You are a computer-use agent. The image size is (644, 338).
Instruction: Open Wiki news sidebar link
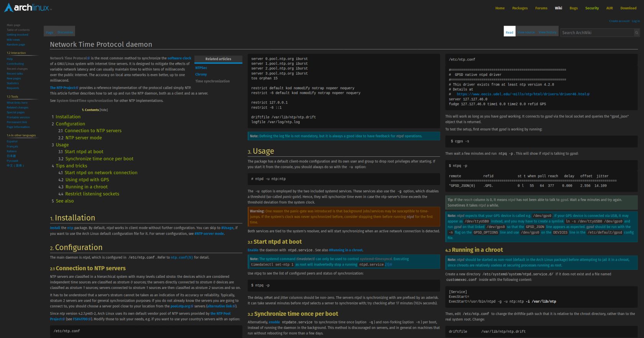pos(13,39)
